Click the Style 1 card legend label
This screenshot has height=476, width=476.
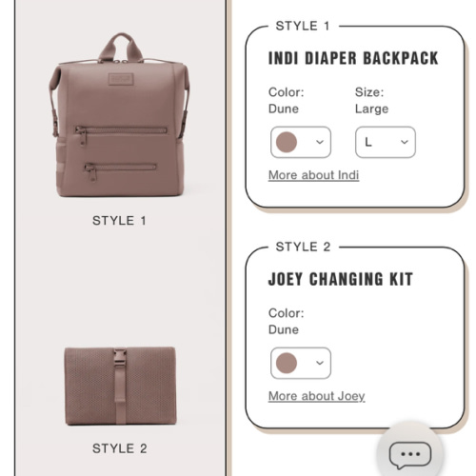(303, 26)
